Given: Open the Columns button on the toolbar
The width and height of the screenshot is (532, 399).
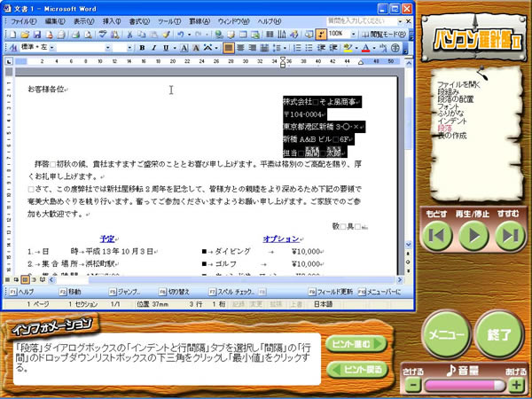Looking at the screenshot, I should (270, 35).
